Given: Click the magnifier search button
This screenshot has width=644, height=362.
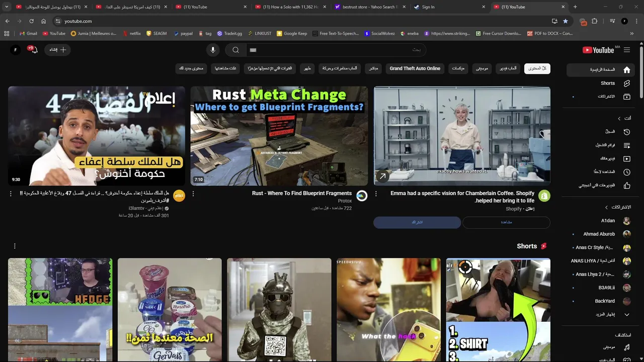Looking at the screenshot, I should click(235, 50).
